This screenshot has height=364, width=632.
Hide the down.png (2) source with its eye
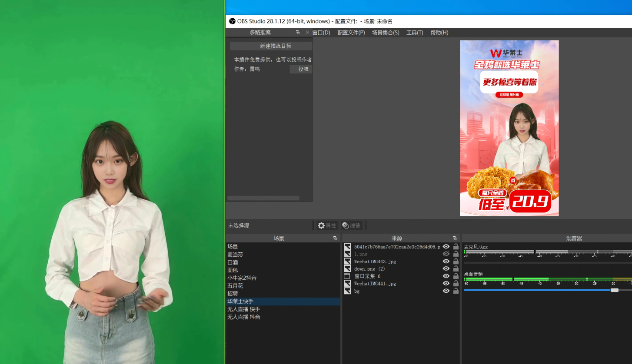coord(446,269)
